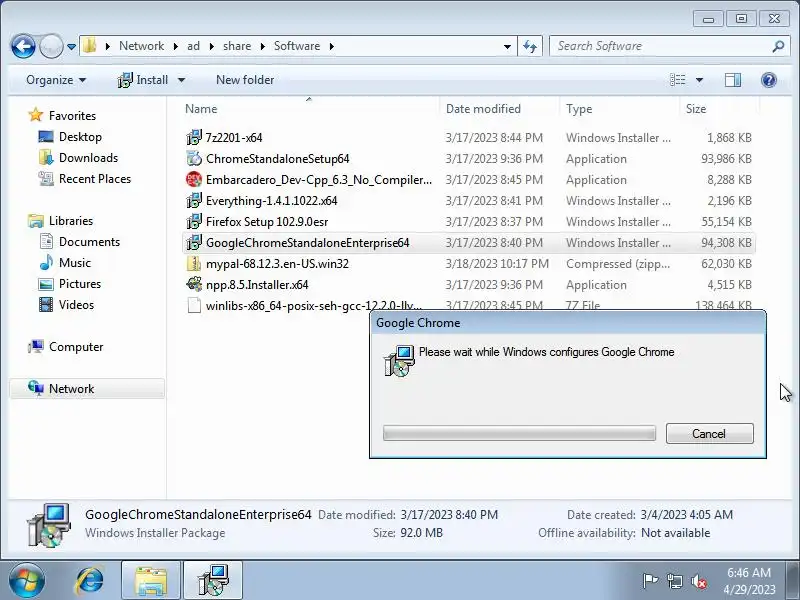Select Libraries in navigation pane

click(70, 221)
